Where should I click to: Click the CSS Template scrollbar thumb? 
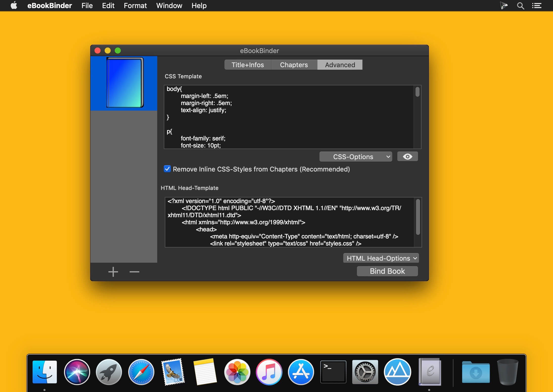tap(417, 92)
